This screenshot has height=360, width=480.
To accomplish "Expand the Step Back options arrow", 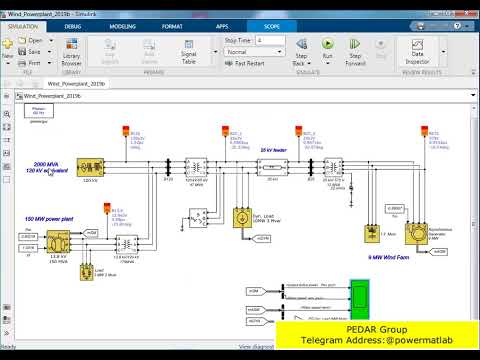I will pos(309,63).
